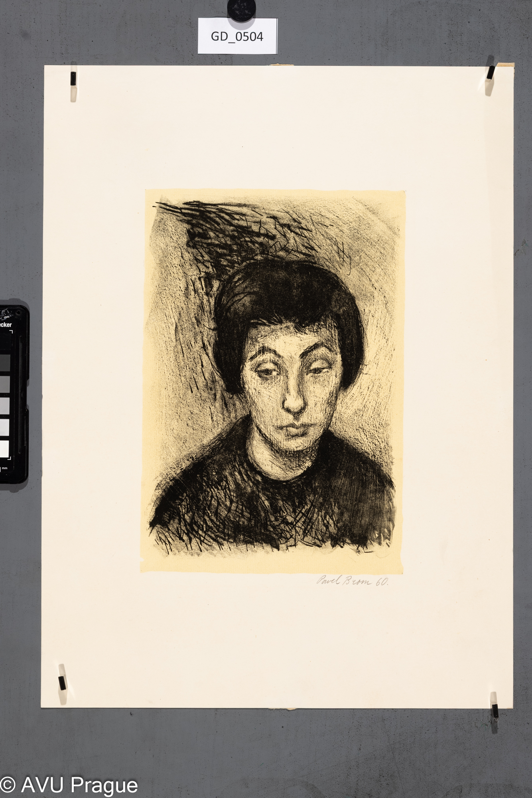Click the bottom-left paper holding clip
532x798 pixels.
tap(62, 683)
